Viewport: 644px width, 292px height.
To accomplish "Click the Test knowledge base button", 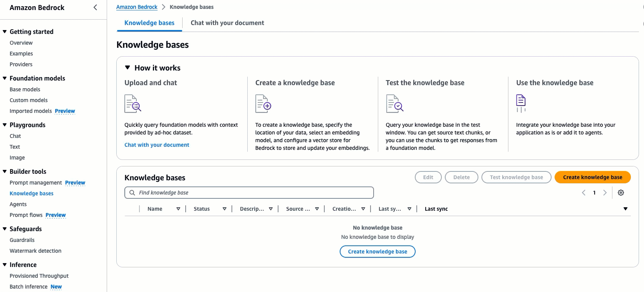I will point(517,177).
